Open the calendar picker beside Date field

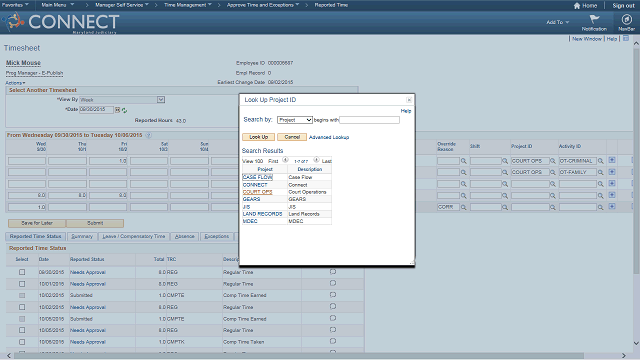click(x=118, y=110)
